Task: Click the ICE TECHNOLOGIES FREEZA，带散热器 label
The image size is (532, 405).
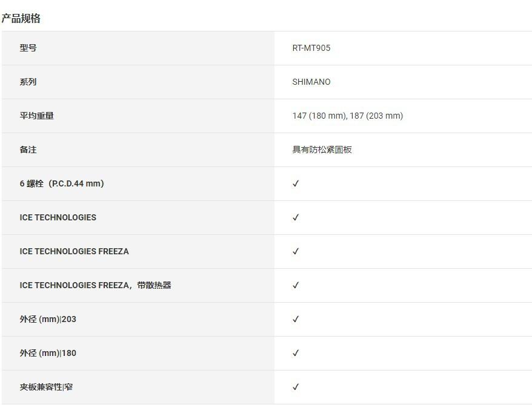Action: [x=95, y=285]
